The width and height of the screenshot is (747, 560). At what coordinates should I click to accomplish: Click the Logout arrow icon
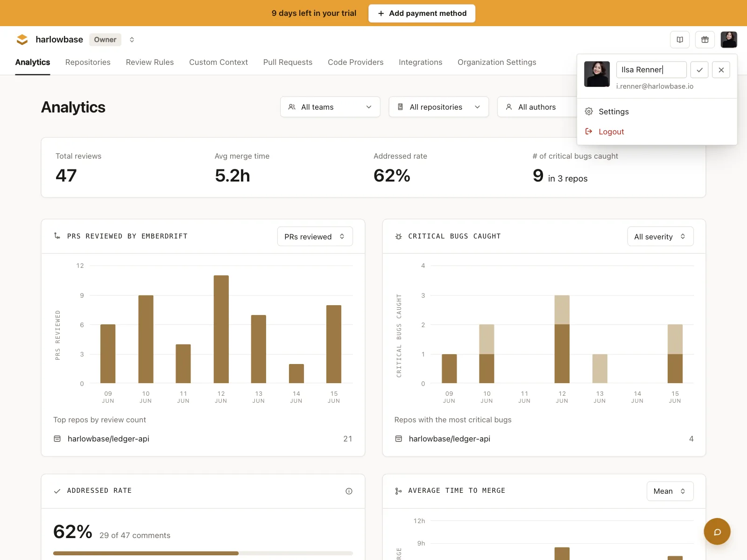589,132
